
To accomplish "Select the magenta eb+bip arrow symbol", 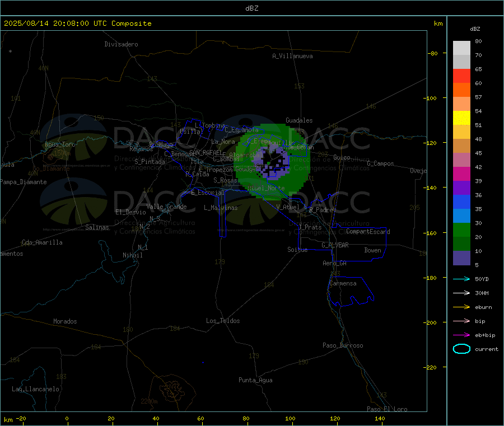I will pos(461,335).
